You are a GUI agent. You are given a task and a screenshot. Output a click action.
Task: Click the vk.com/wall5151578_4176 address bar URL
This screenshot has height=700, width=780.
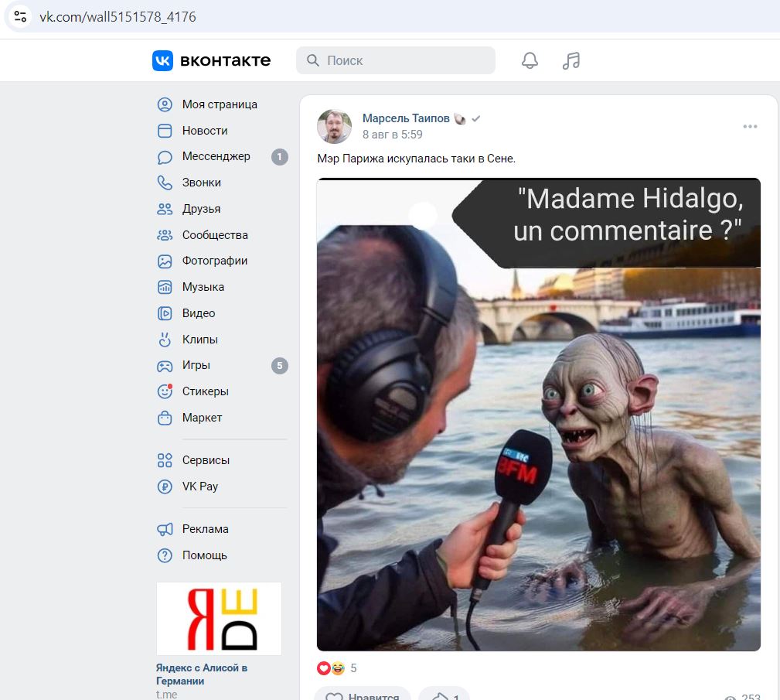[118, 17]
